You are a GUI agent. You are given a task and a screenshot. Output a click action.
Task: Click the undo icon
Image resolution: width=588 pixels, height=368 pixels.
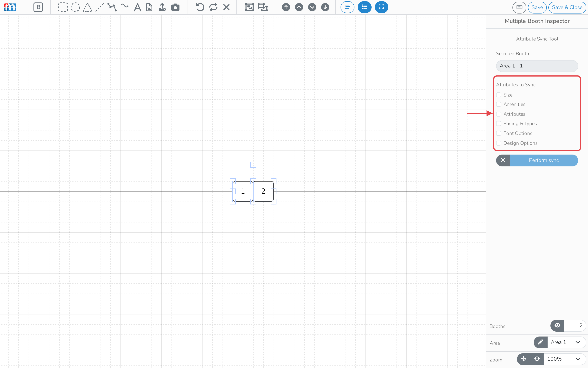tap(200, 7)
